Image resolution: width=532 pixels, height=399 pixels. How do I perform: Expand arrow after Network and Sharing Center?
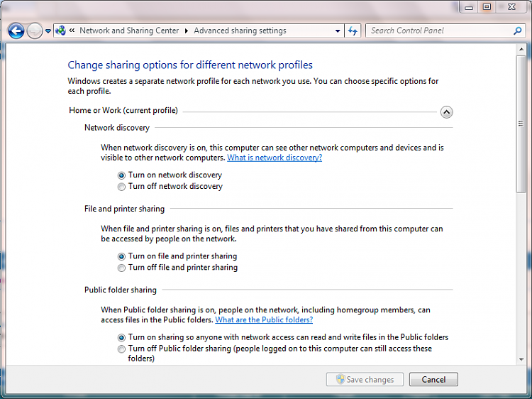tap(187, 31)
